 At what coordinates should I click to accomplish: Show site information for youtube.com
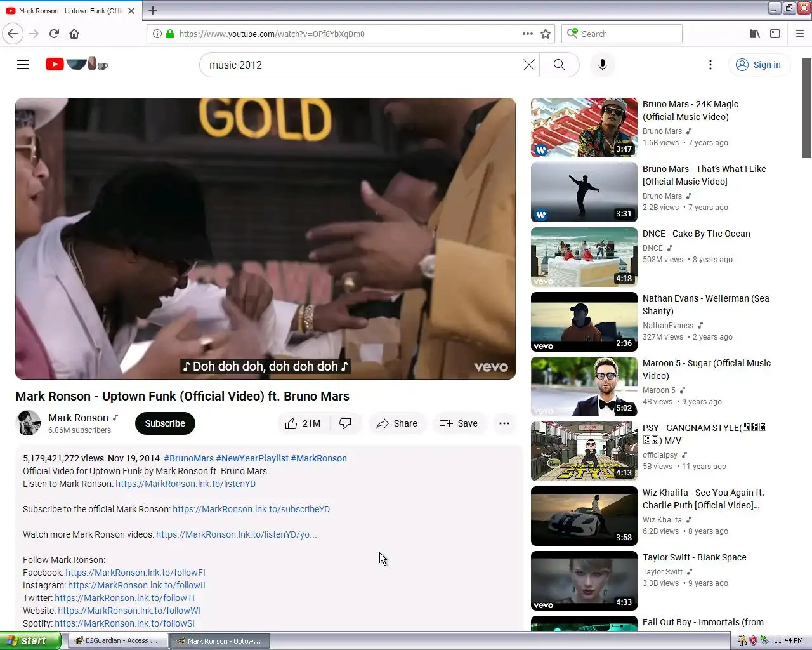point(157,34)
